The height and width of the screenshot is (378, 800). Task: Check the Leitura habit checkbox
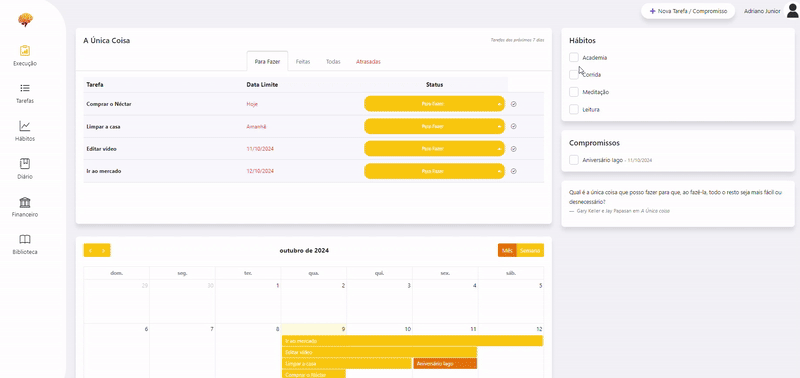point(574,109)
